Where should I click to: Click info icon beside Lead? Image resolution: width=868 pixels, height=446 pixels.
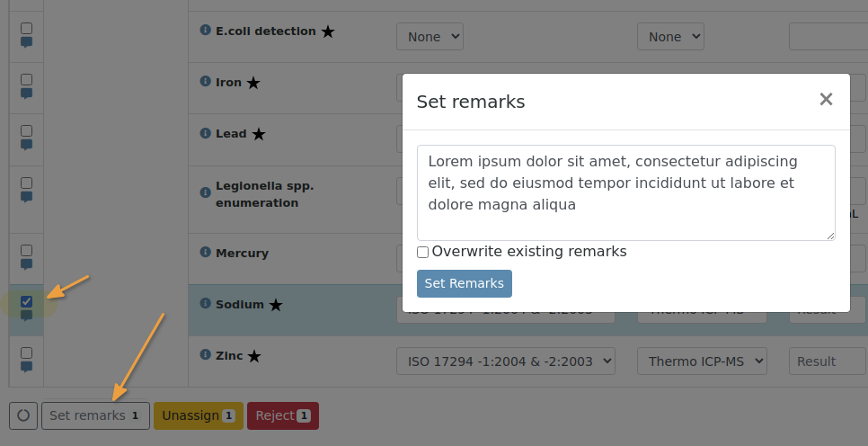205,133
